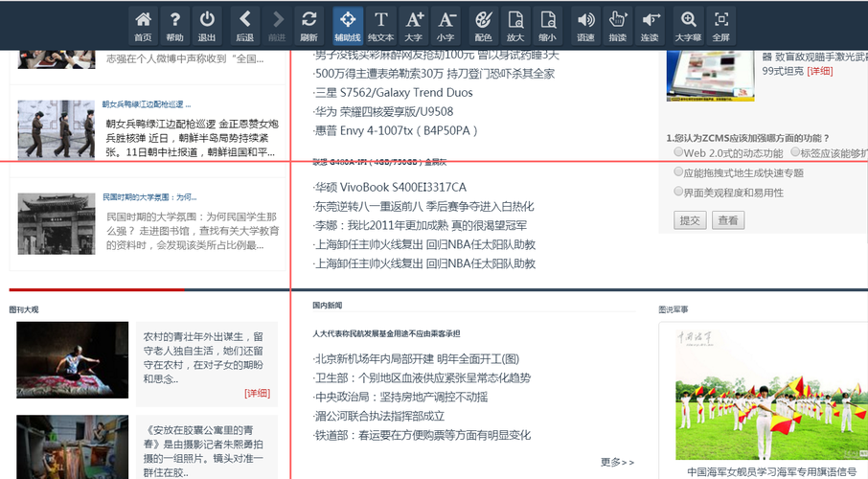Click the 国内新闻 section heading
The width and height of the screenshot is (868, 479).
[x=327, y=305]
